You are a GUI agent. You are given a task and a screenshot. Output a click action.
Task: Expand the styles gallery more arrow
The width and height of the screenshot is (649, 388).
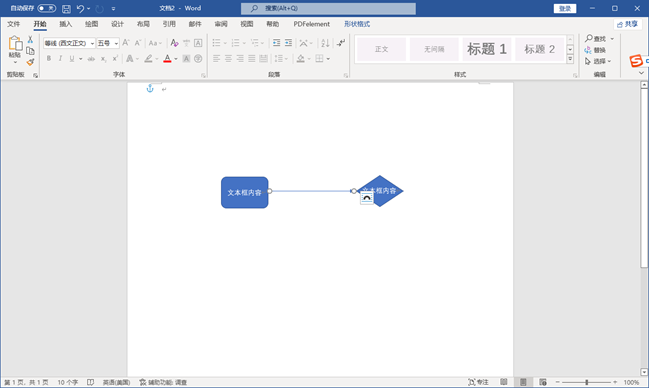570,59
